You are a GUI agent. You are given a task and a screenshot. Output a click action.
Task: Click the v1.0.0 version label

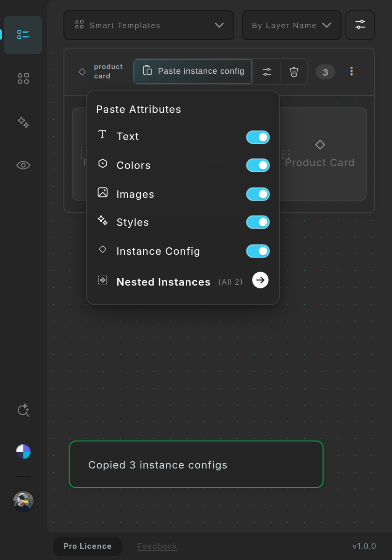364,546
